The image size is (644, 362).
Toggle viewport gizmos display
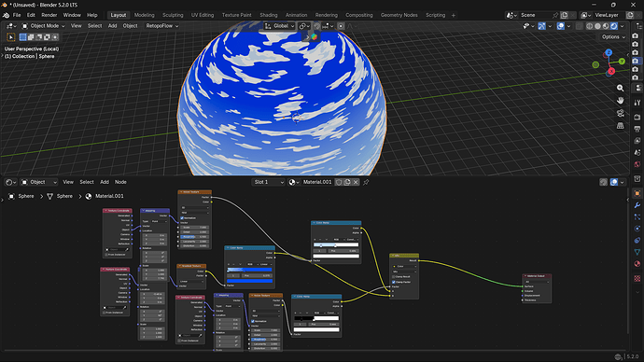[x=542, y=26]
